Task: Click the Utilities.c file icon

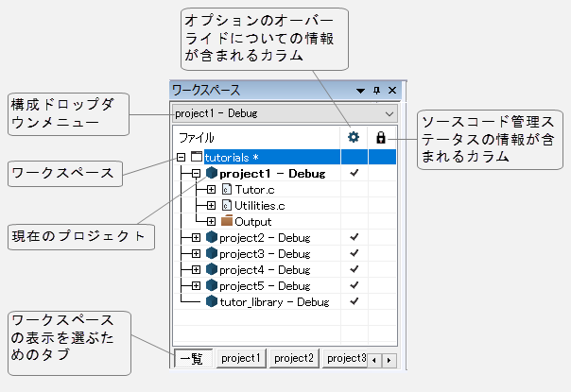Action: pos(227,205)
